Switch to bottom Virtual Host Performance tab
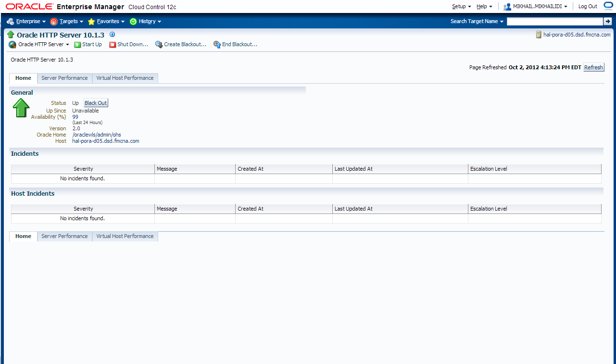Screen dimensions: 616x364 pyautogui.click(x=125, y=236)
